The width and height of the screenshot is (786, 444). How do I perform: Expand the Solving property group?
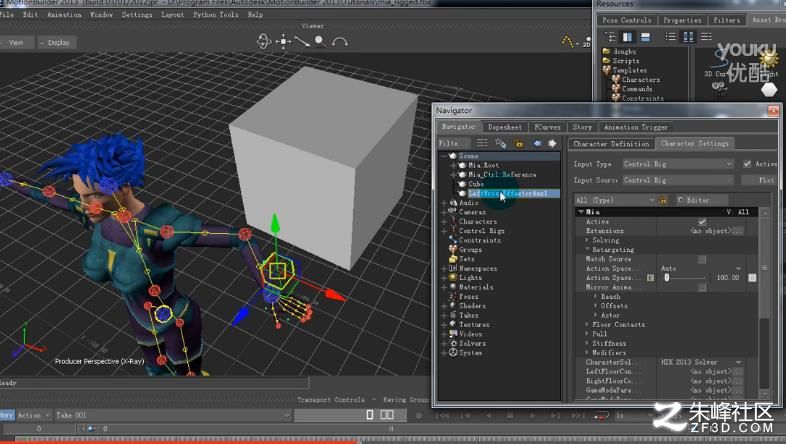click(587, 240)
